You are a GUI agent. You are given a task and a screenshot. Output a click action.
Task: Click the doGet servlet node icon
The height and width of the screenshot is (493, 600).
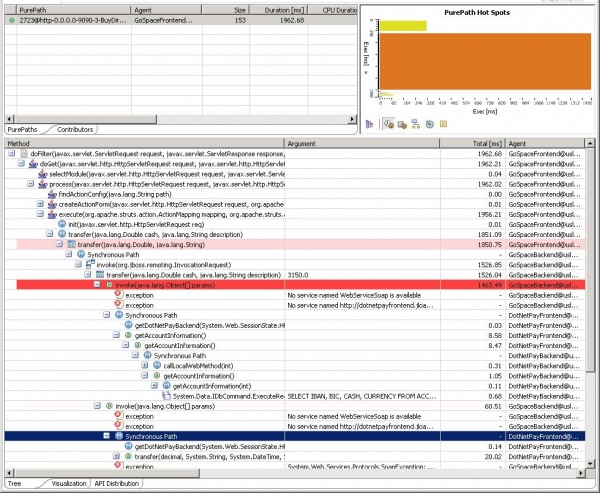tap(33, 164)
